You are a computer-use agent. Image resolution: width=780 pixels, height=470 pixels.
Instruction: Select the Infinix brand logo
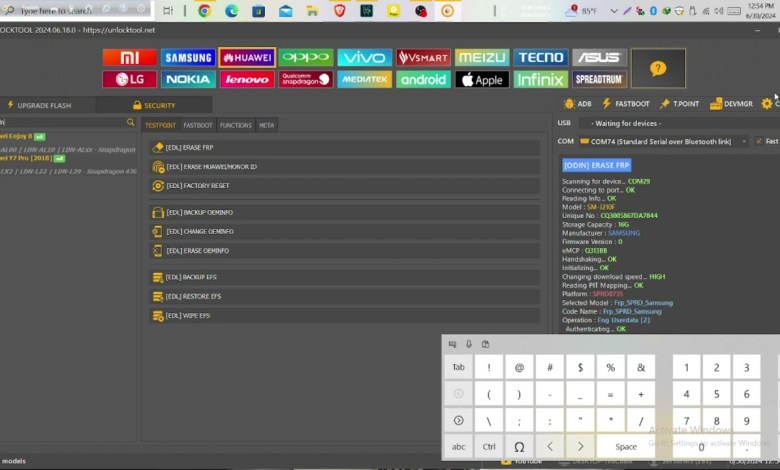point(541,79)
